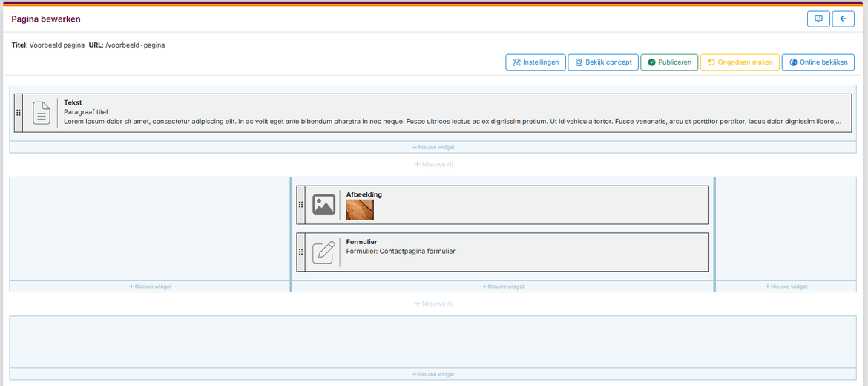Add new widget in left column
The image size is (868, 386).
point(150,287)
